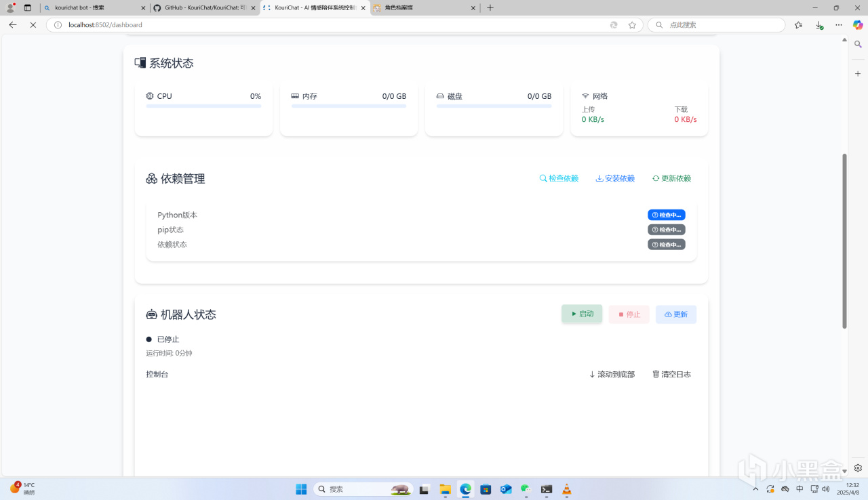Open the weather widget showing 14°C
The width and height of the screenshot is (868, 500).
(x=22, y=488)
